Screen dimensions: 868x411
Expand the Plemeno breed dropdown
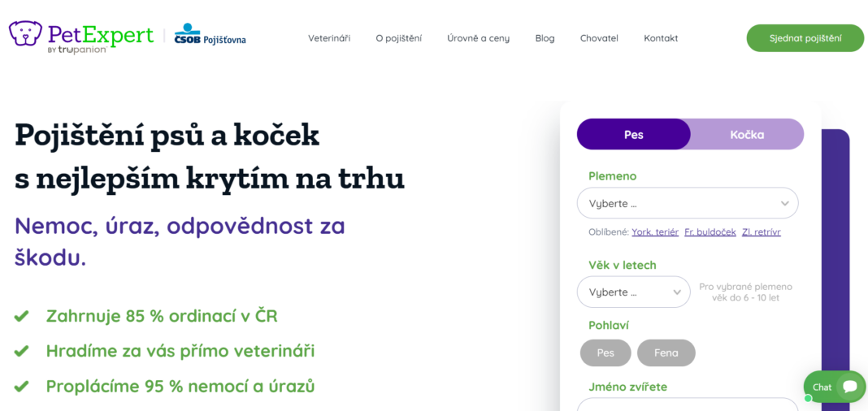[x=688, y=203]
